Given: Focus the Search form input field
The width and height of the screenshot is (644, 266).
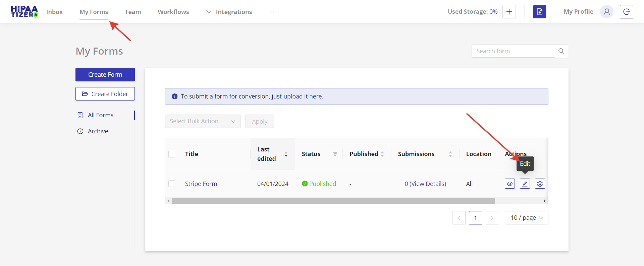Looking at the screenshot, I should pos(513,51).
